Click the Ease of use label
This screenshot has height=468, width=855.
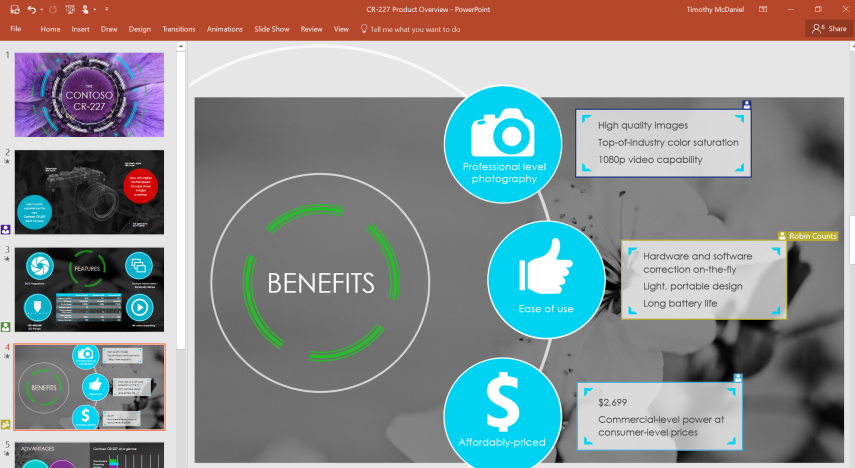(546, 309)
